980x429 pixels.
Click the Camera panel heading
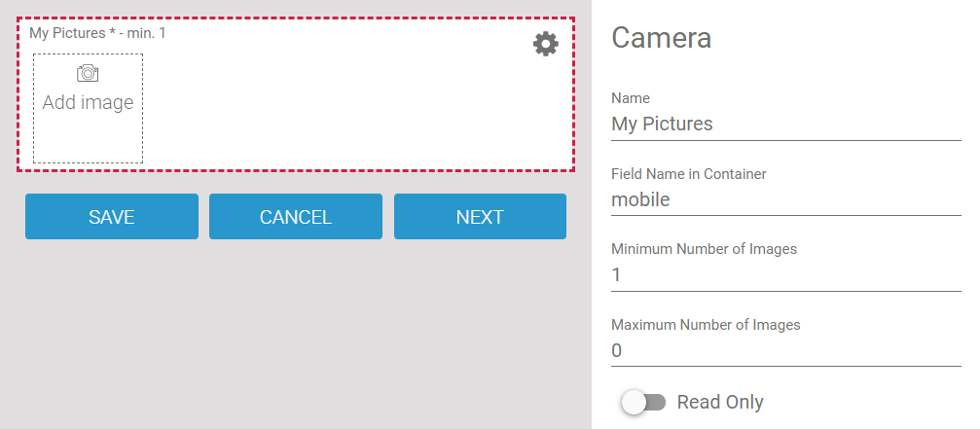tap(661, 38)
